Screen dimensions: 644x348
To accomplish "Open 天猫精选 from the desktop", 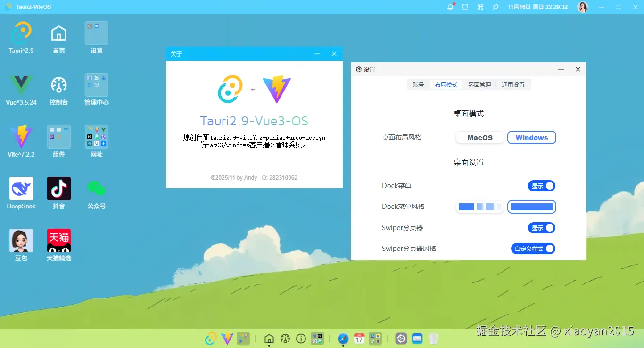I will [58, 240].
